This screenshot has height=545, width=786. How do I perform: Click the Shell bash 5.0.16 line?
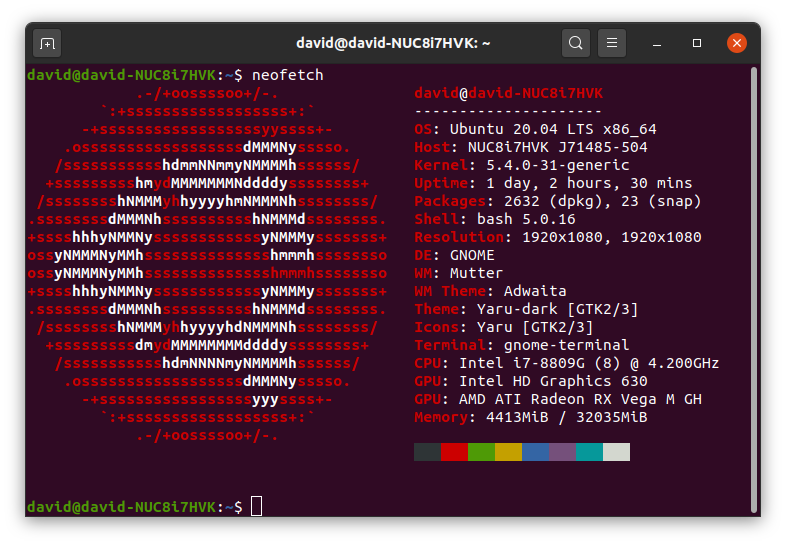pyautogui.click(x=495, y=220)
